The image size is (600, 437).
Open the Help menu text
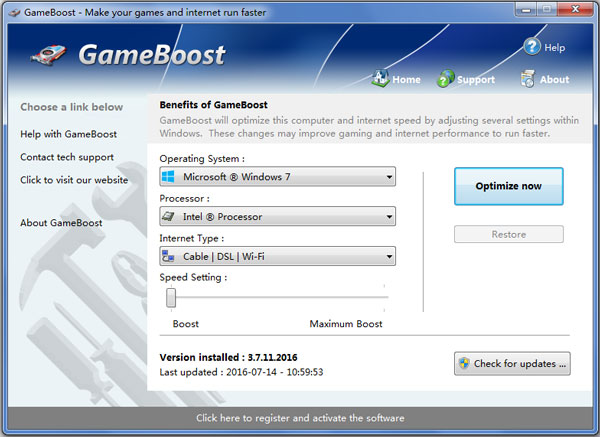554,47
